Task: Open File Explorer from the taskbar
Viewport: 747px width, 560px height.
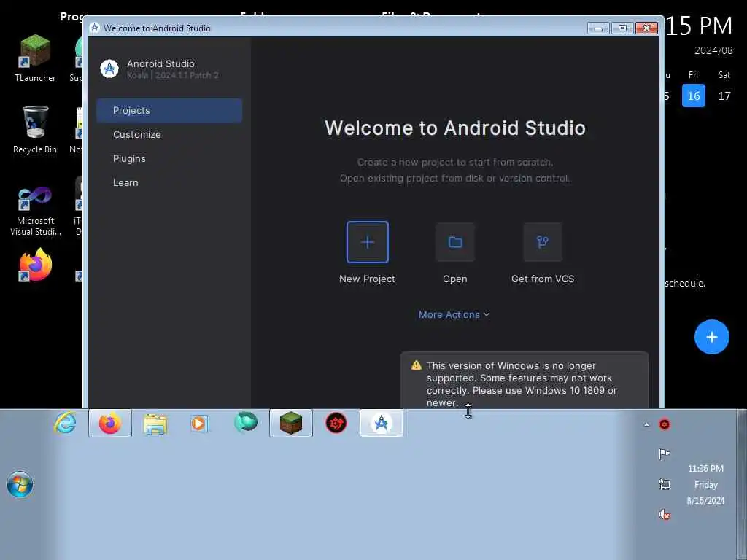Action: pyautogui.click(x=155, y=423)
